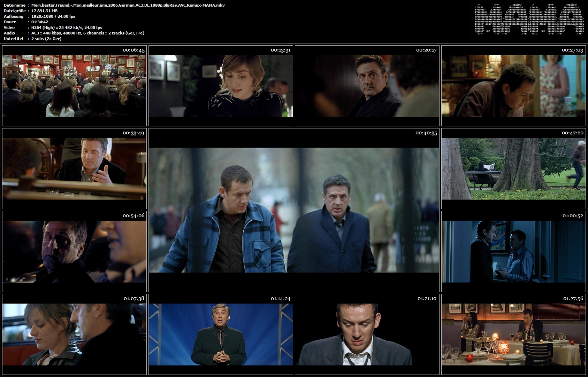Select the TV host frame at 01:14:24

[x=221, y=334]
